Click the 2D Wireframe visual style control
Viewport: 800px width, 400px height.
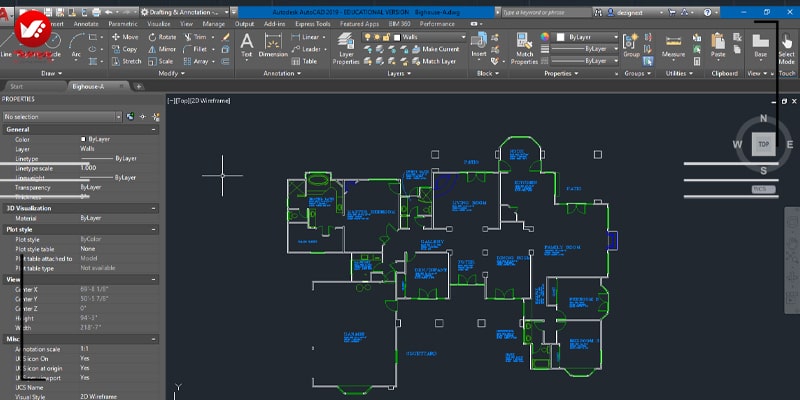tap(211, 101)
